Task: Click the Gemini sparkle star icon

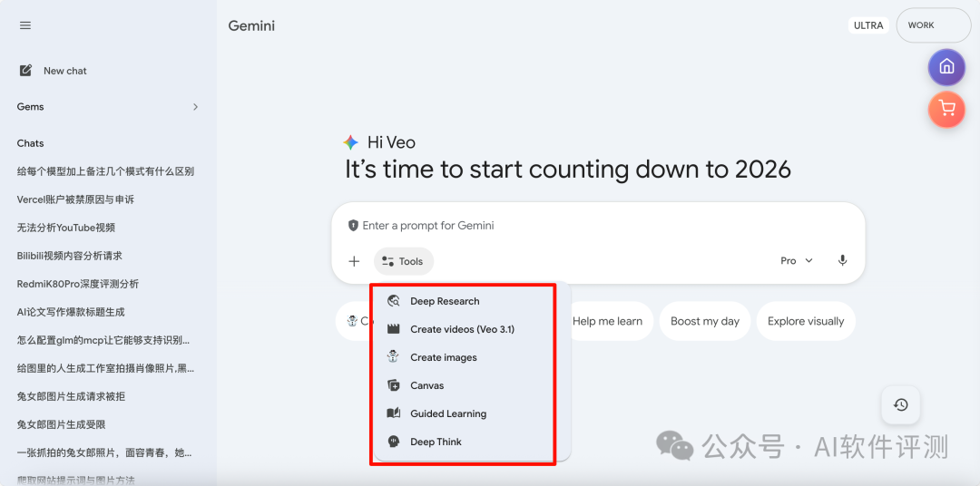Action: pyautogui.click(x=350, y=142)
